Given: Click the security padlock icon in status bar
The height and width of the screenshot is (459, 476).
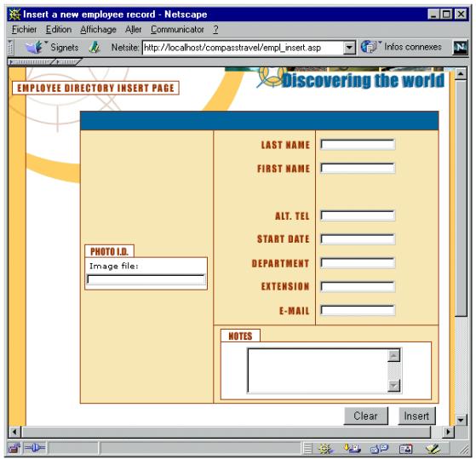Looking at the screenshot, I should 14,448.
